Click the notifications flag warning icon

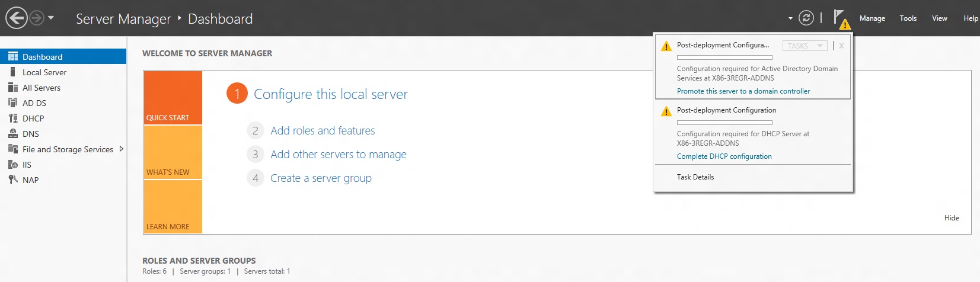pyautogui.click(x=841, y=18)
